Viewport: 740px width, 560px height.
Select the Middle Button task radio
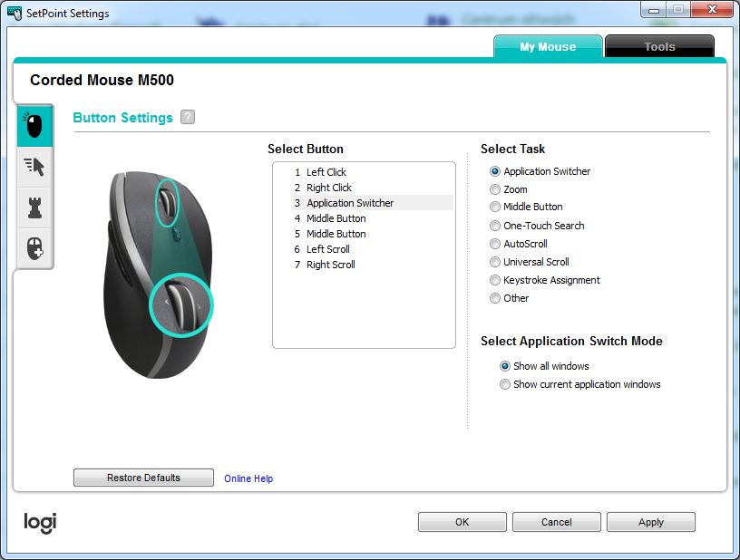(494, 207)
